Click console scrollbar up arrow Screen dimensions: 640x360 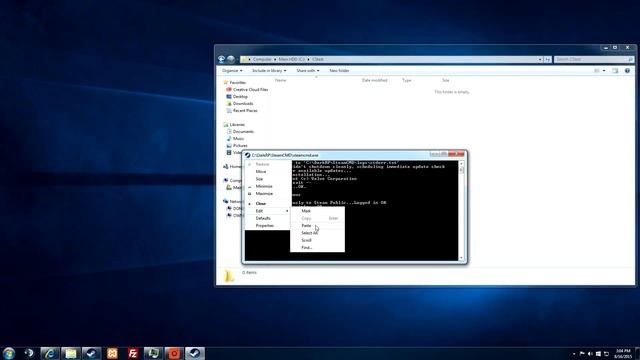pyautogui.click(x=462, y=164)
